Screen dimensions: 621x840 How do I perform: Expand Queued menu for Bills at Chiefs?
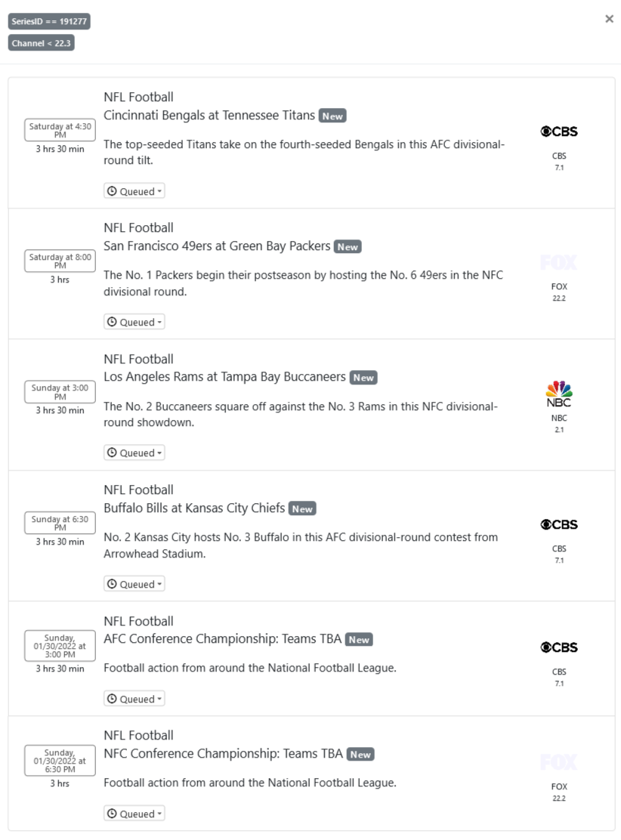tap(134, 584)
